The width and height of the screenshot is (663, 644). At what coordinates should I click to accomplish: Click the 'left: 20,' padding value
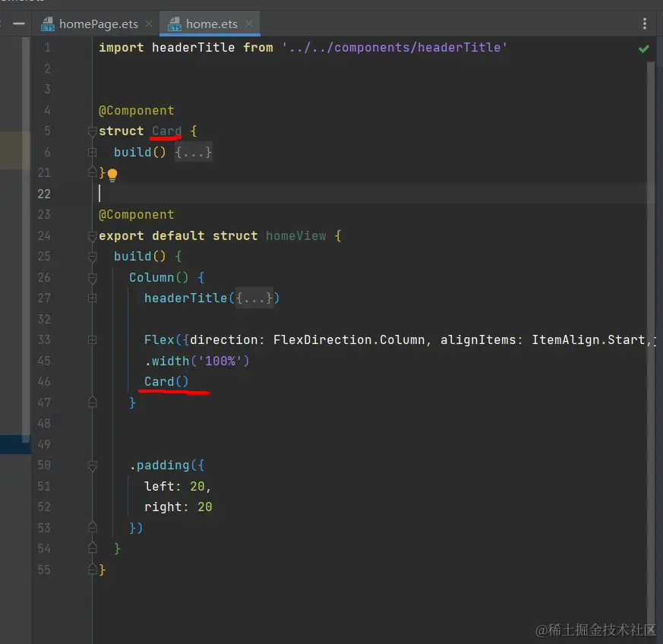click(x=178, y=486)
